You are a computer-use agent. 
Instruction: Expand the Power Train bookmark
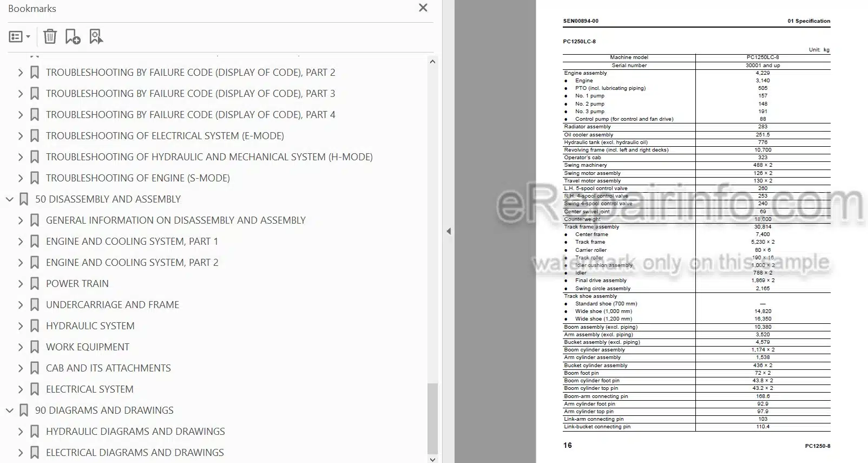pos(21,284)
